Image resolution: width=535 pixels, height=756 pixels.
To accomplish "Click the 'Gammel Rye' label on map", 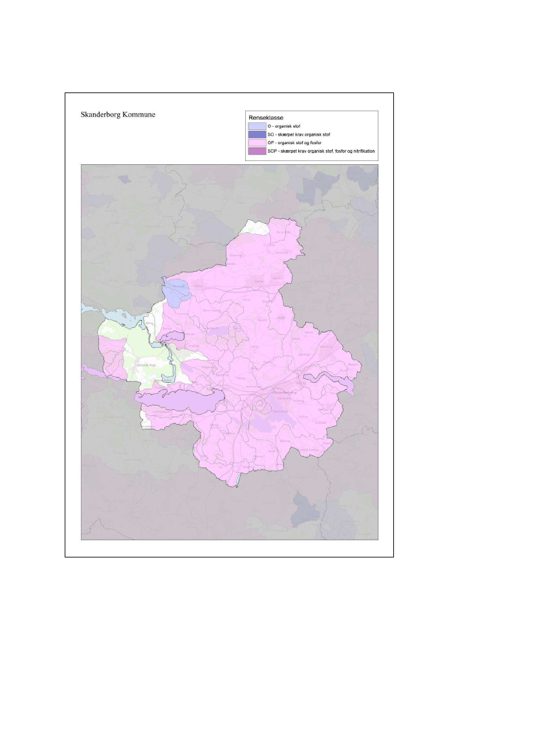I will point(147,365).
